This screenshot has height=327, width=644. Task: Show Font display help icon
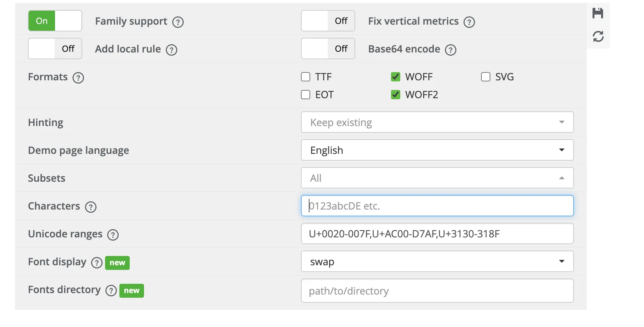pos(97,263)
